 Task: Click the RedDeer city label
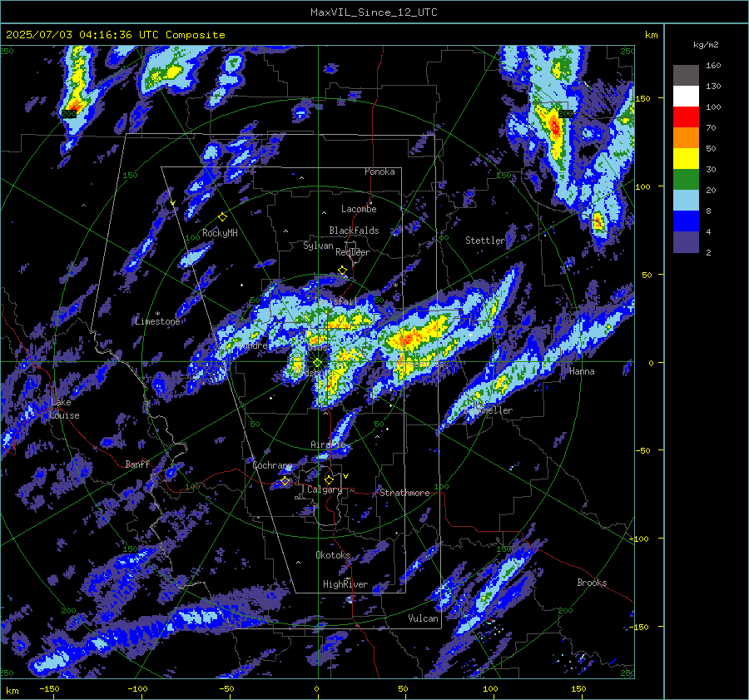click(x=353, y=252)
